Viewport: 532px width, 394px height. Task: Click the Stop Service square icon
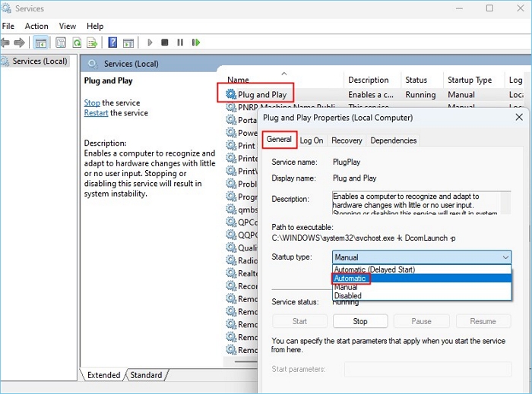tap(165, 43)
